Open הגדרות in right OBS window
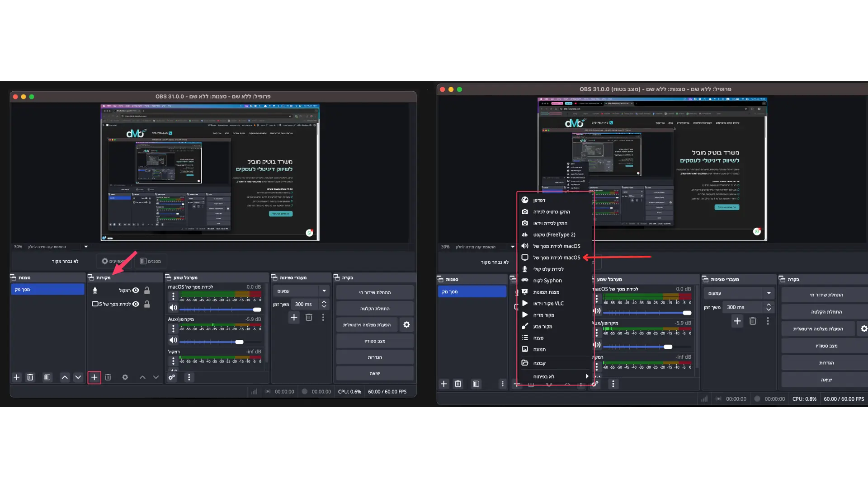Image resolution: width=868 pixels, height=488 pixels. [x=826, y=363]
